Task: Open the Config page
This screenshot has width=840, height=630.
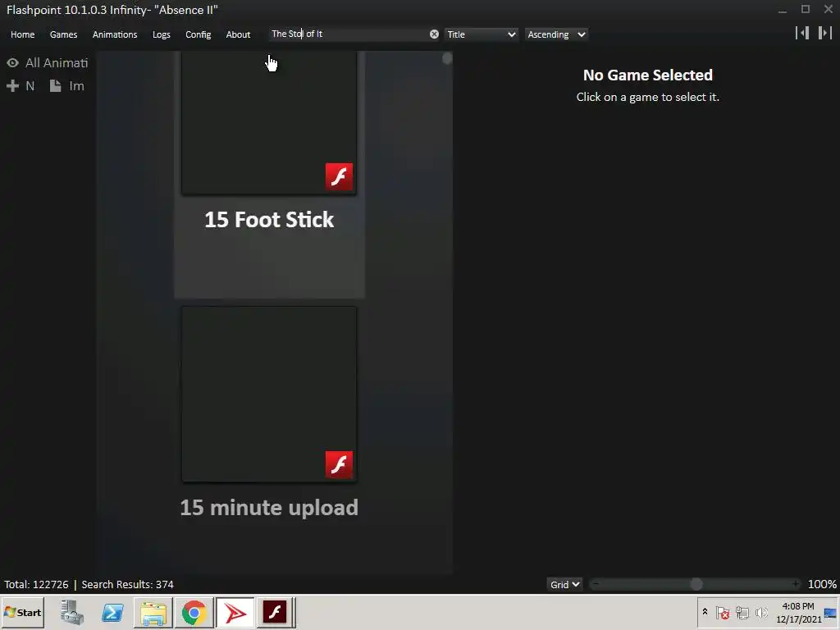Action: click(x=199, y=34)
